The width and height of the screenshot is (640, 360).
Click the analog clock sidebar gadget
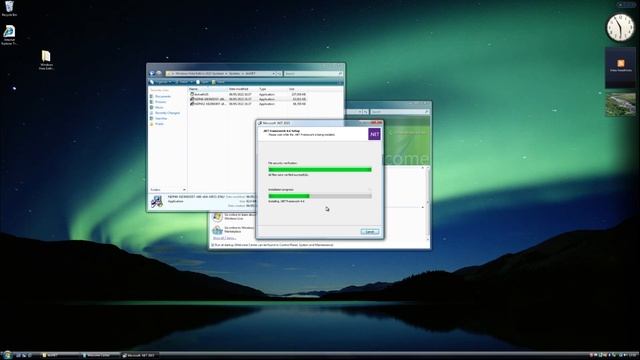point(620,28)
